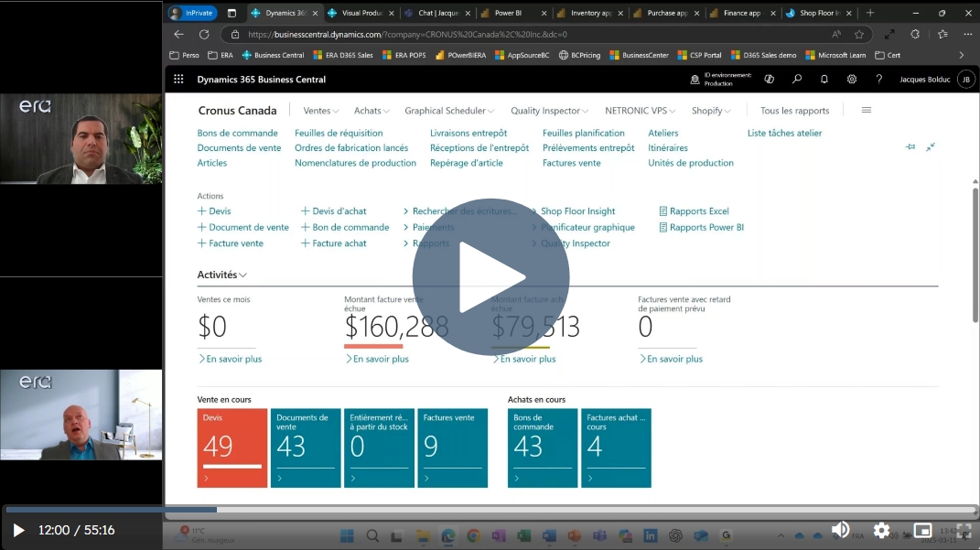Click the hamburger more-menu icon in navigation

pyautogui.click(x=867, y=110)
